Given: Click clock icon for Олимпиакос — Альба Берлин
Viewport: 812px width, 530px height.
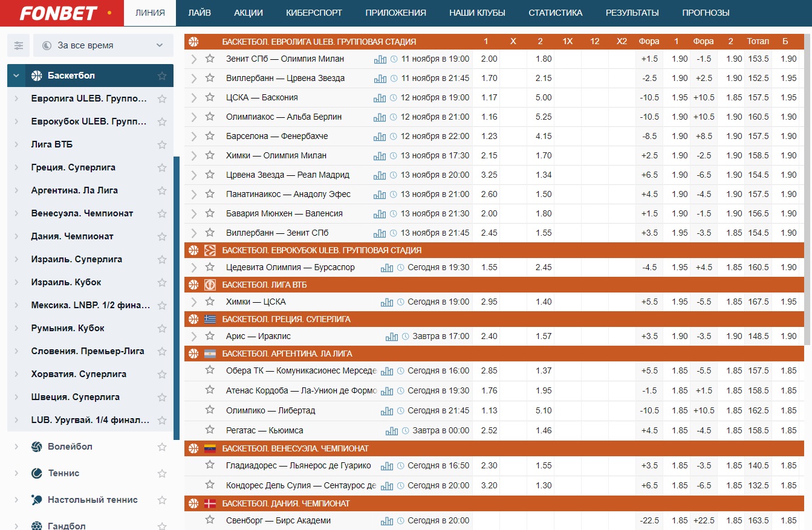Looking at the screenshot, I should (x=394, y=117).
